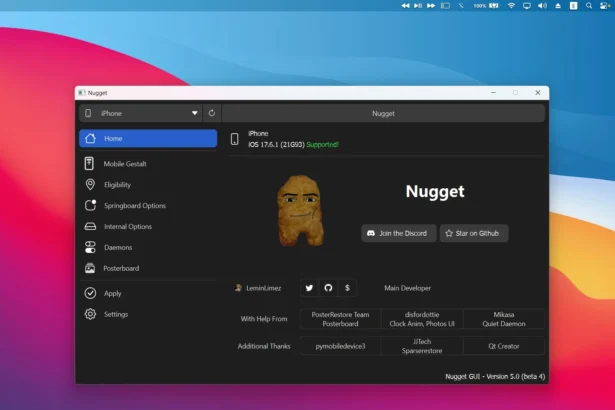Click the Daemons toggle switches icon
Image resolution: width=615 pixels, height=410 pixels.
tap(90, 247)
